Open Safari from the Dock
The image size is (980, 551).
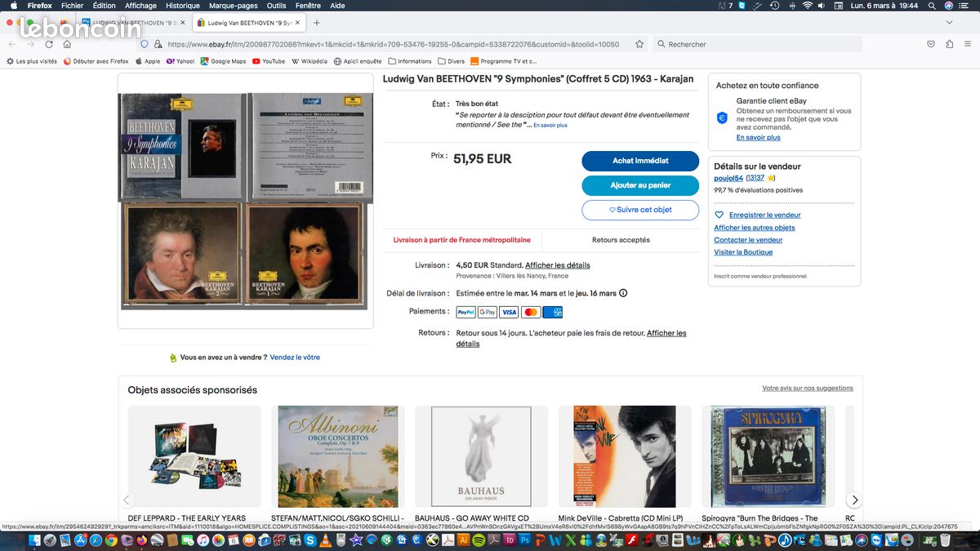(x=96, y=540)
